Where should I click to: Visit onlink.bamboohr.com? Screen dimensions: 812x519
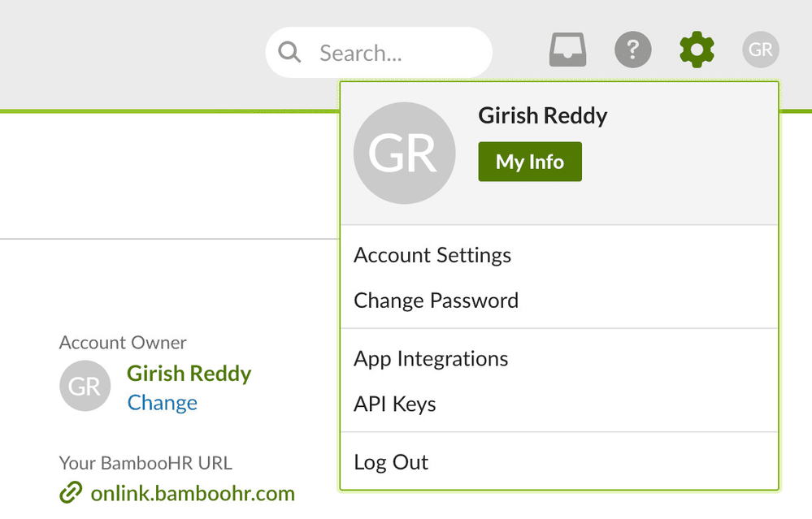[193, 492]
